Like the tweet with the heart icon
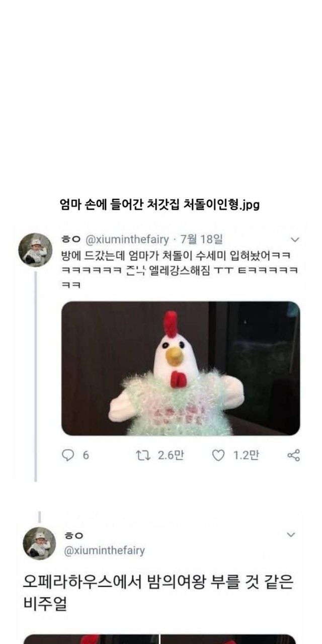322x644 pixels. 218,455
